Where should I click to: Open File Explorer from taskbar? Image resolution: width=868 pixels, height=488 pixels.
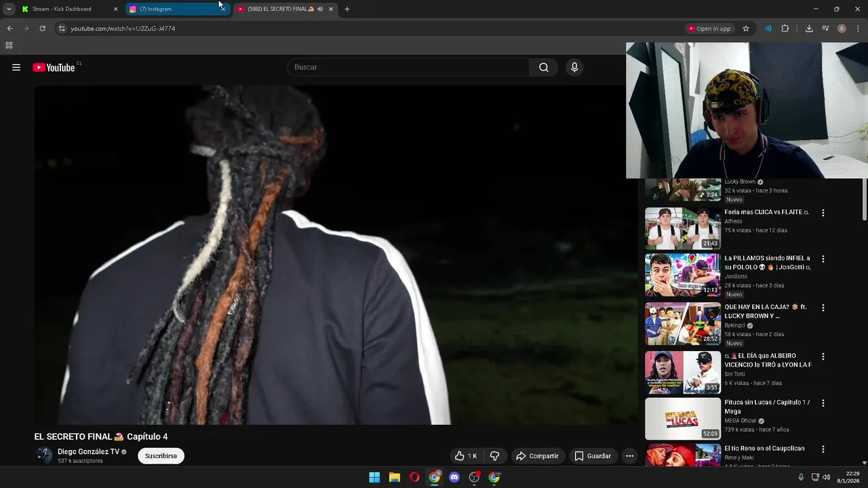click(x=394, y=477)
